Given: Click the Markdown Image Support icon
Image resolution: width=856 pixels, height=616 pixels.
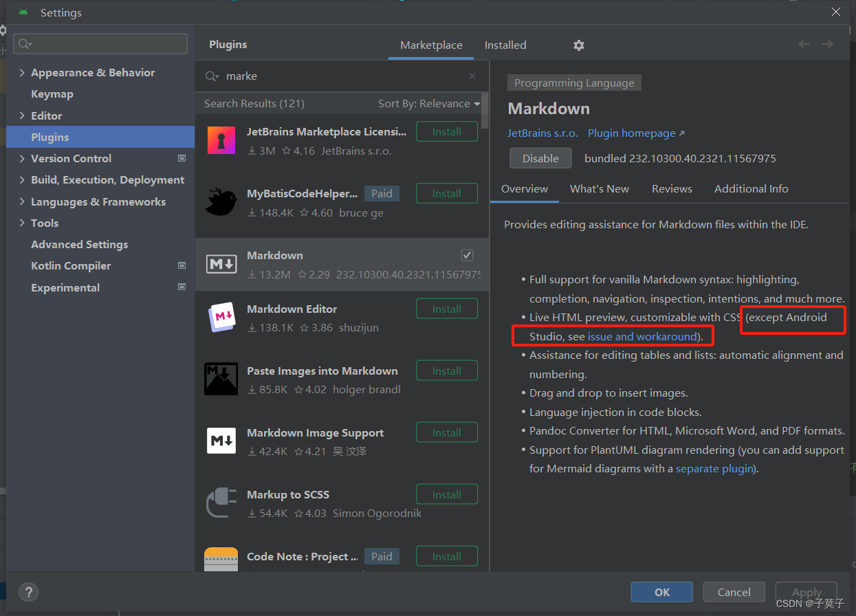Looking at the screenshot, I should [221, 441].
